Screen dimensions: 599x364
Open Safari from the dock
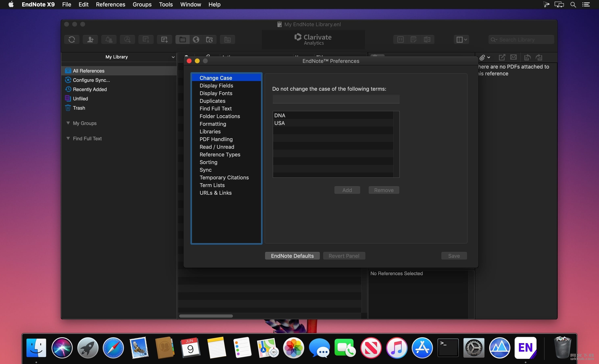(x=113, y=347)
